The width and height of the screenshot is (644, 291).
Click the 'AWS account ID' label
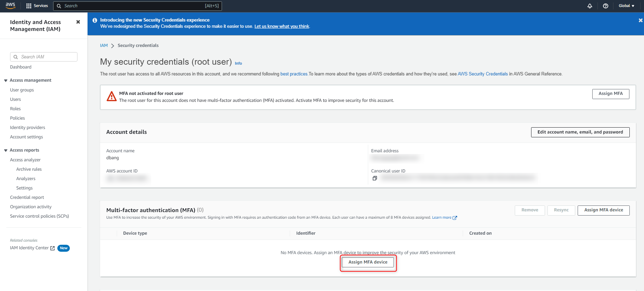122,171
